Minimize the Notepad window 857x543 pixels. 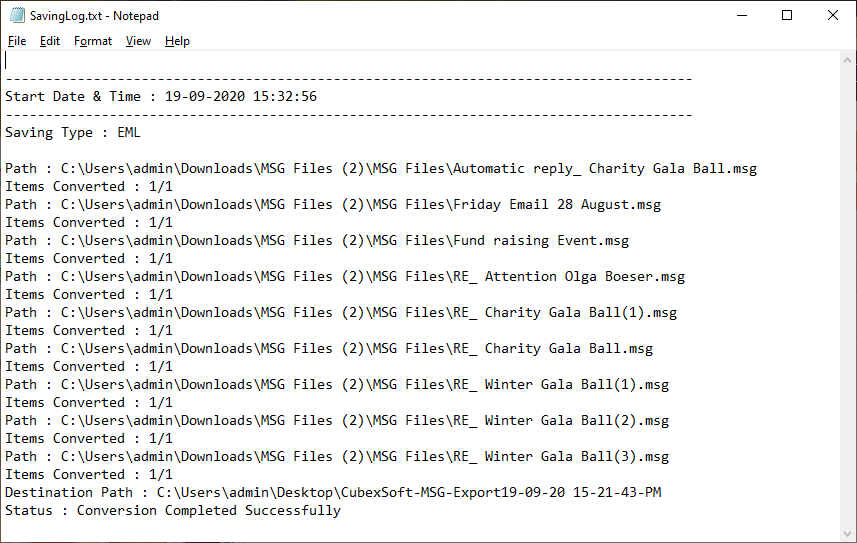tap(742, 15)
